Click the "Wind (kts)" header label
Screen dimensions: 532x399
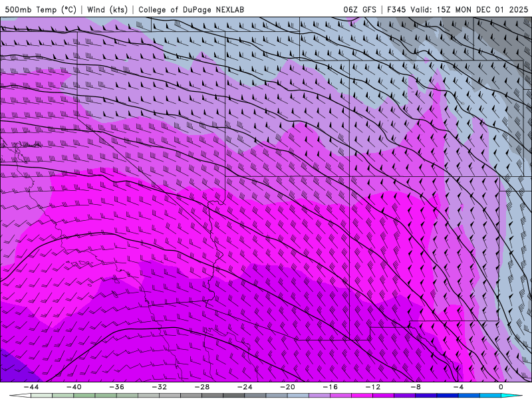[x=107, y=9]
